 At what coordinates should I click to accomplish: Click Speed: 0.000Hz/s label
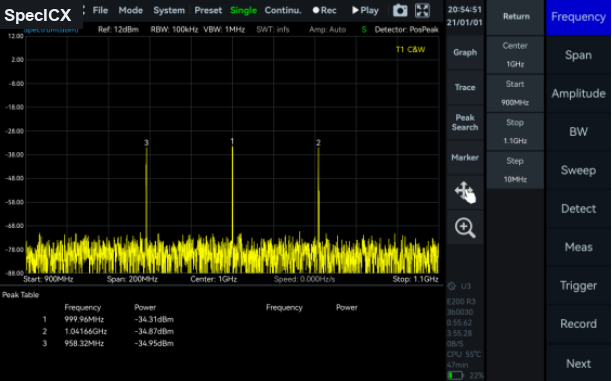(304, 279)
